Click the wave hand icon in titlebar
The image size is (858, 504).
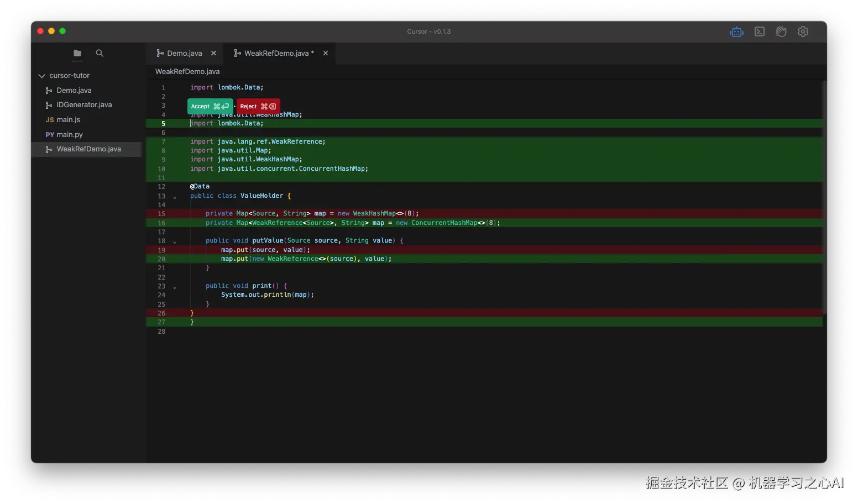781,32
